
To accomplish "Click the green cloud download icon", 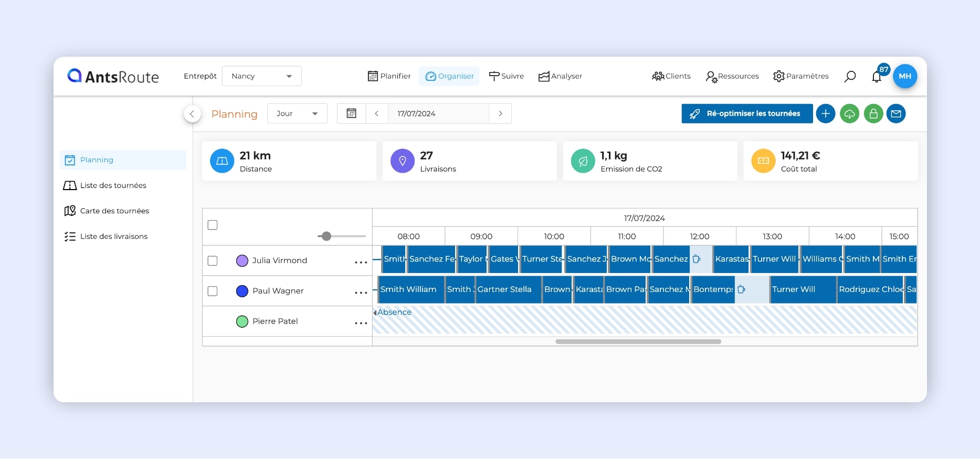I will (x=849, y=113).
